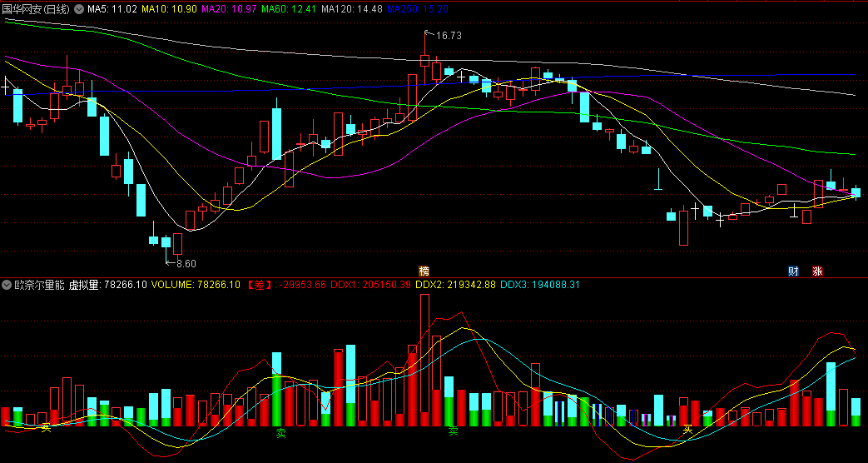Click the 【差】: -29953.66 value
The width and height of the screenshot is (868, 463).
(286, 286)
